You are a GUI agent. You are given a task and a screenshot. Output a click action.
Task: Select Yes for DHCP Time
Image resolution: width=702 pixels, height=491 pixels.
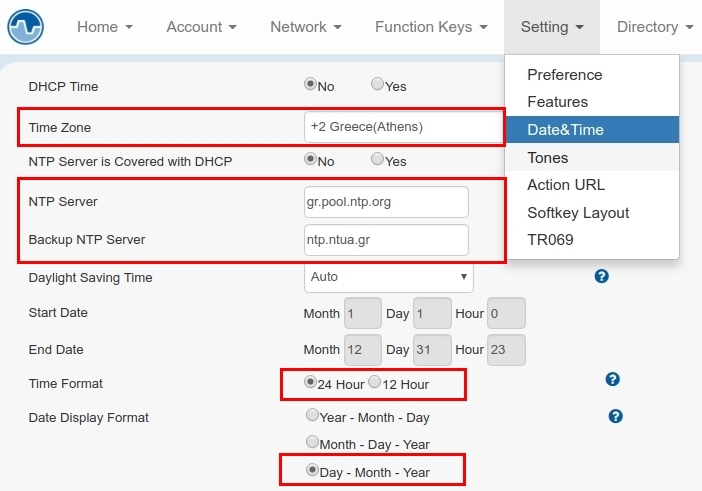[x=378, y=85]
